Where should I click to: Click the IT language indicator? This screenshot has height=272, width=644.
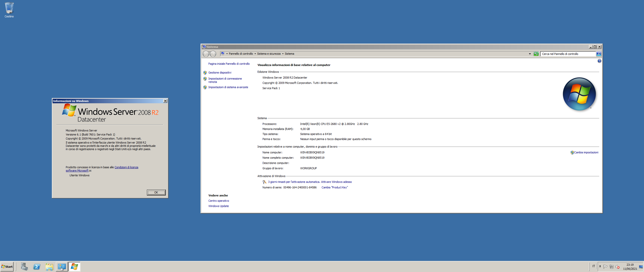(594, 266)
